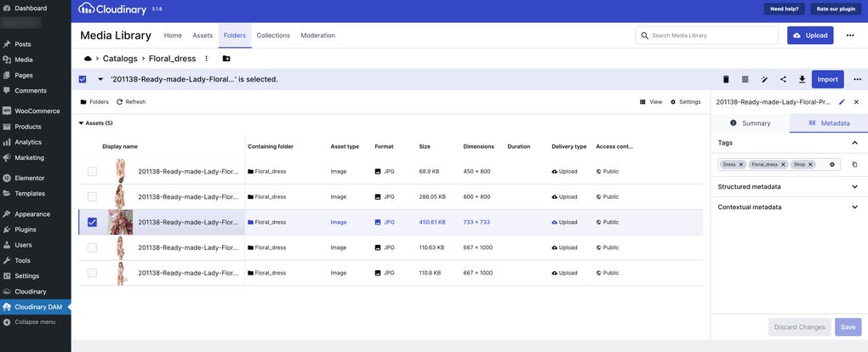This screenshot has height=352, width=868.
Task: Click the Import button
Action: point(827,79)
